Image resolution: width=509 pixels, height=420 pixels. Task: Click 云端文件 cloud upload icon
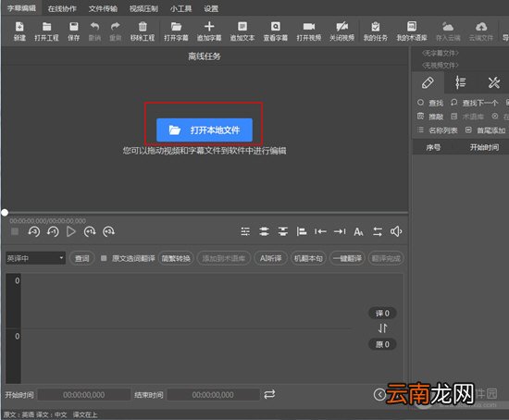481,31
